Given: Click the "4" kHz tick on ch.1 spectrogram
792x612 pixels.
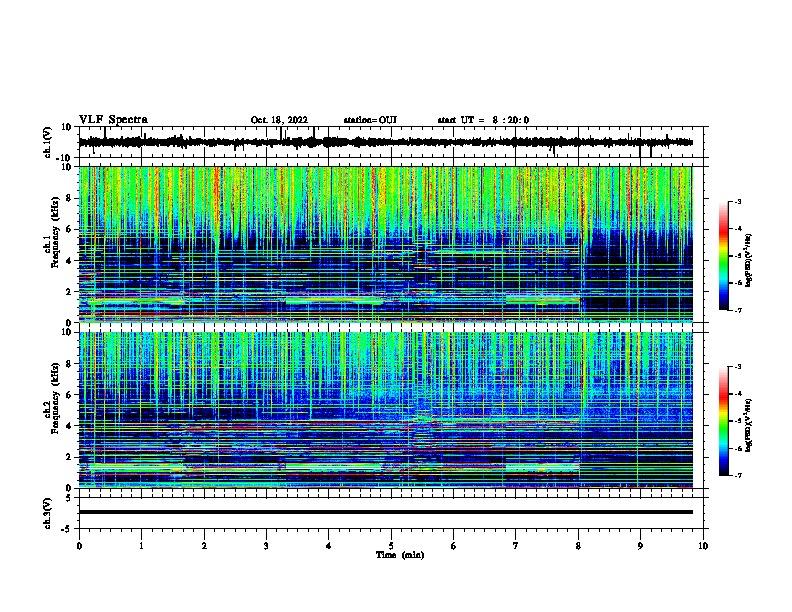Looking at the screenshot, I should [69, 261].
